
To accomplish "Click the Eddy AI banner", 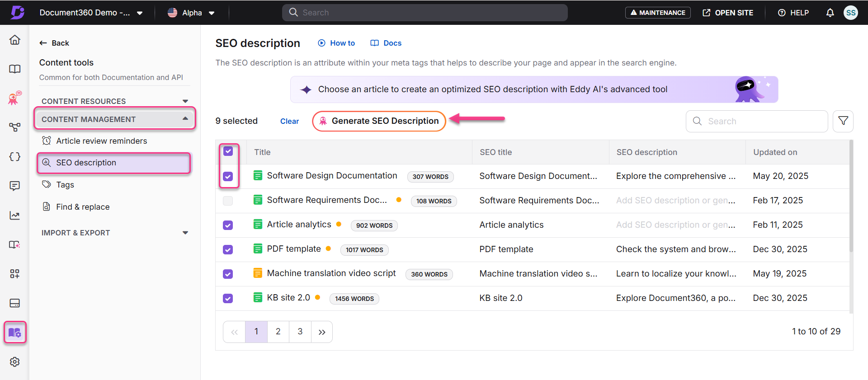I will [x=534, y=89].
